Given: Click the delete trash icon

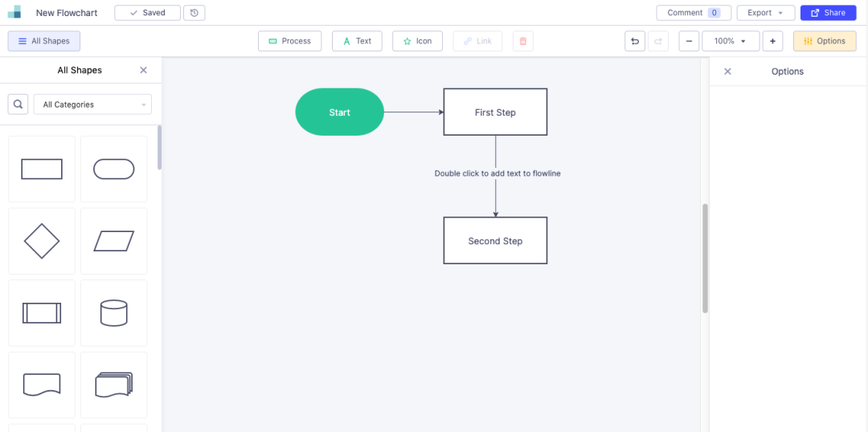Looking at the screenshot, I should (523, 41).
